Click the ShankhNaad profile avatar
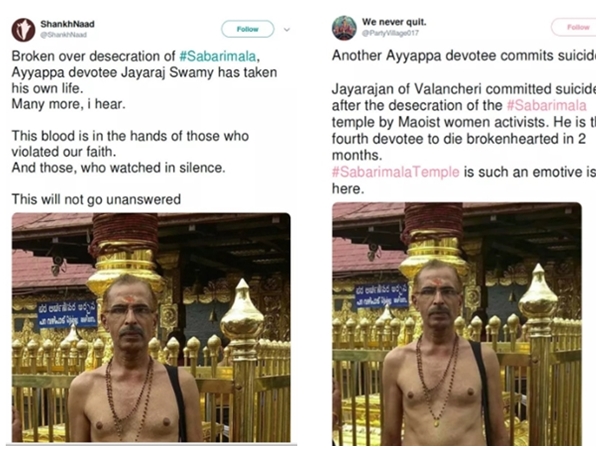This screenshot has height=450, width=600. pyautogui.click(x=22, y=29)
